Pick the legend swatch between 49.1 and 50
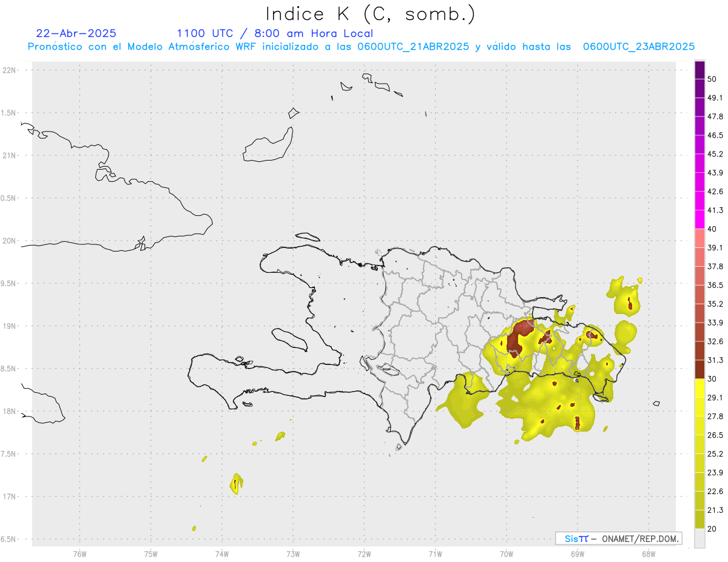 pyautogui.click(x=699, y=89)
